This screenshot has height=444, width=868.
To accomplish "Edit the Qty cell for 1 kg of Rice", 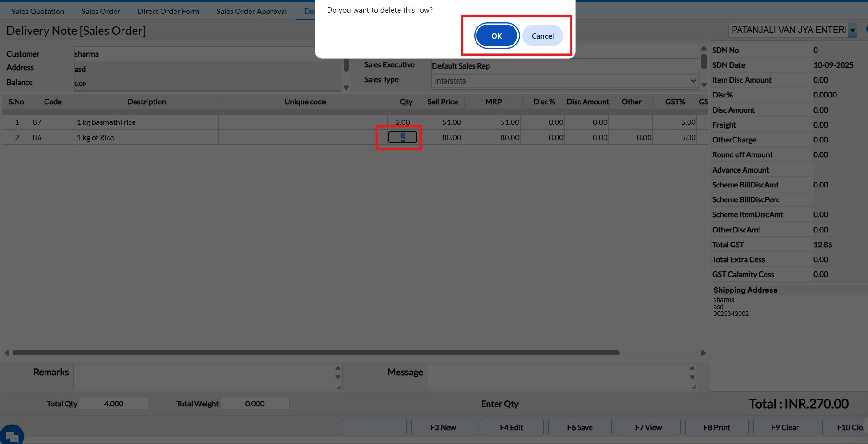I will tap(403, 137).
